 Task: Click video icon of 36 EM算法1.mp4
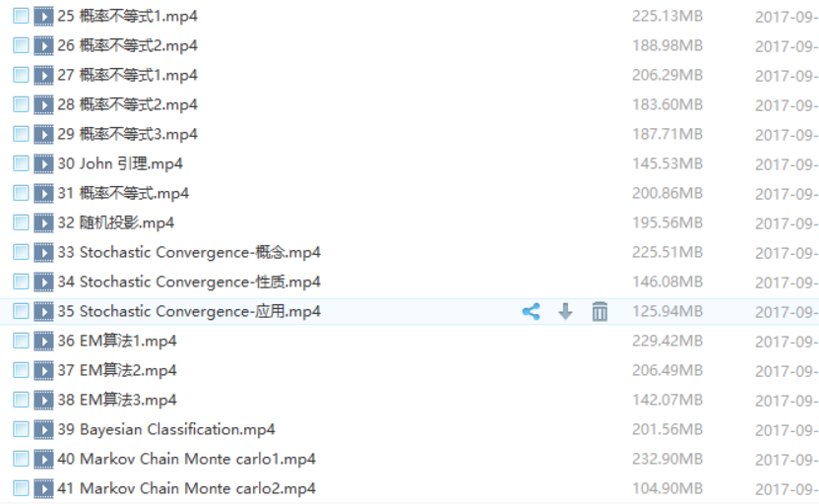44,341
